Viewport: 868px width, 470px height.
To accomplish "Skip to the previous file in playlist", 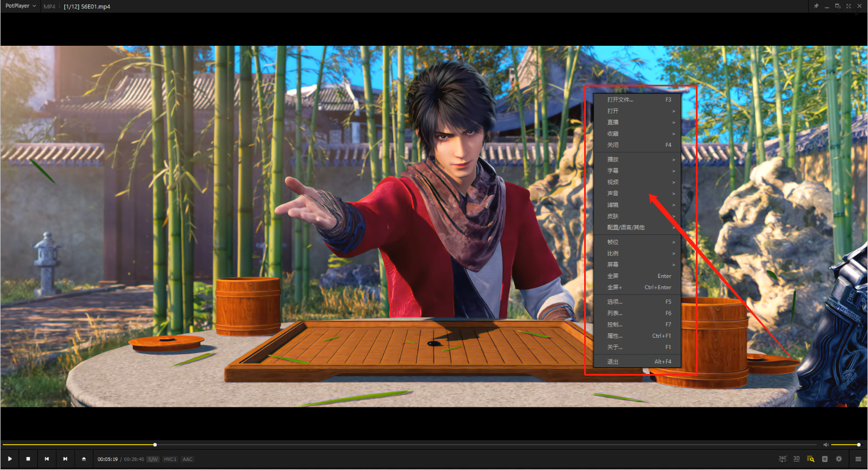I will coord(47,459).
